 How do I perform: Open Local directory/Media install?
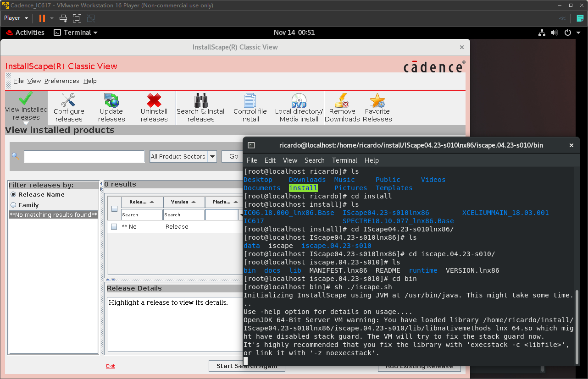[x=299, y=107]
